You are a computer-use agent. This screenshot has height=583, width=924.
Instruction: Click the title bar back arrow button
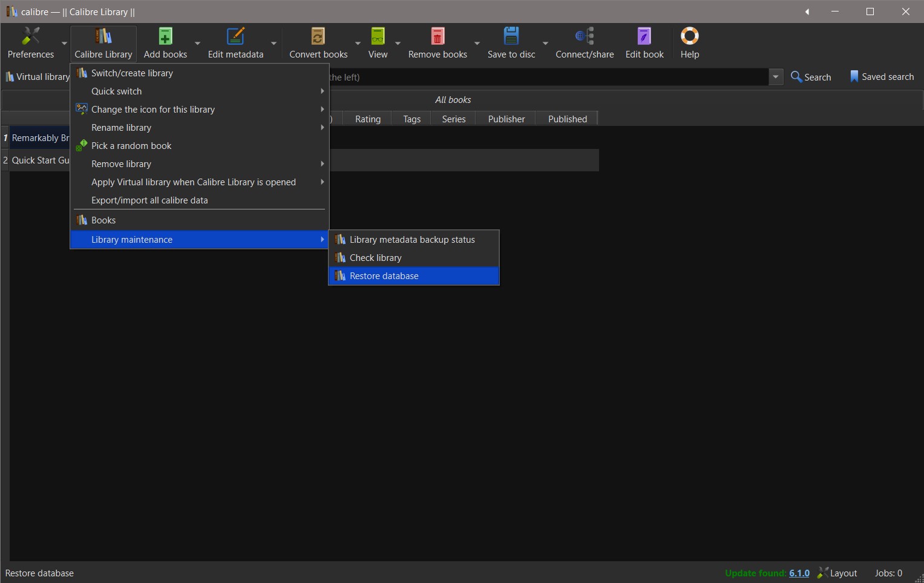(x=807, y=12)
